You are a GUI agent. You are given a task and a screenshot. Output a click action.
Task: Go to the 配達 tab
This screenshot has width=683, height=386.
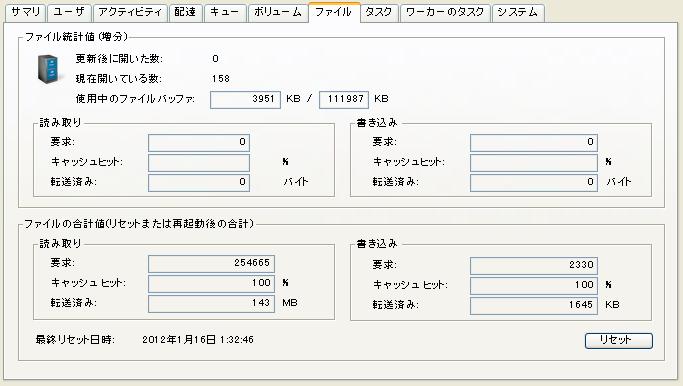pos(185,12)
